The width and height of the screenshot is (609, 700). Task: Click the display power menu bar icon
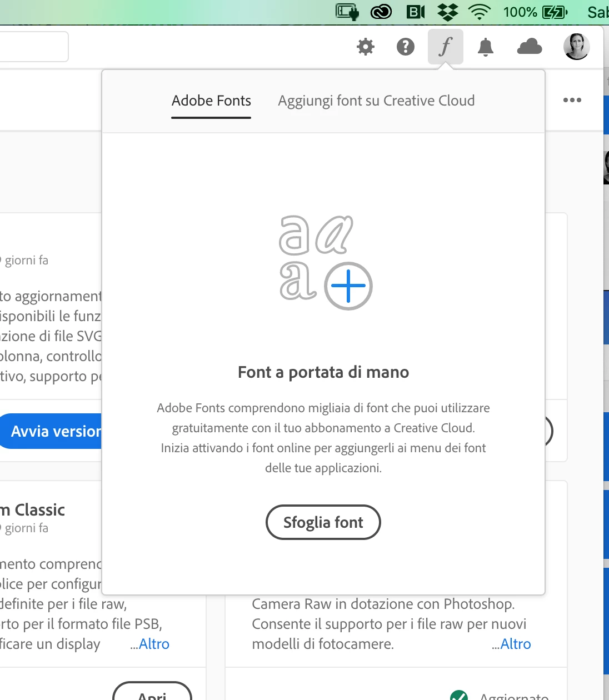pyautogui.click(x=348, y=12)
